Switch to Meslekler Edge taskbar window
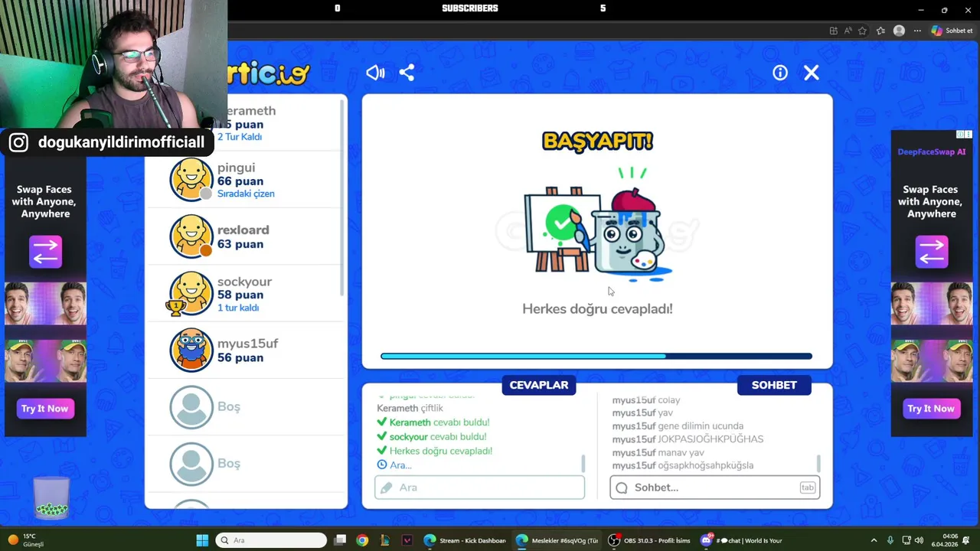 click(x=557, y=540)
